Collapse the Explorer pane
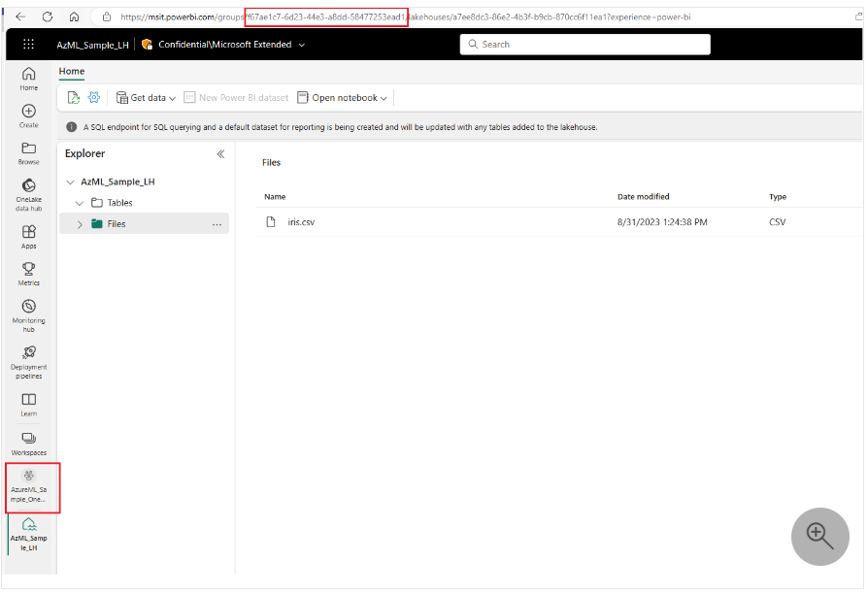 [x=220, y=154]
